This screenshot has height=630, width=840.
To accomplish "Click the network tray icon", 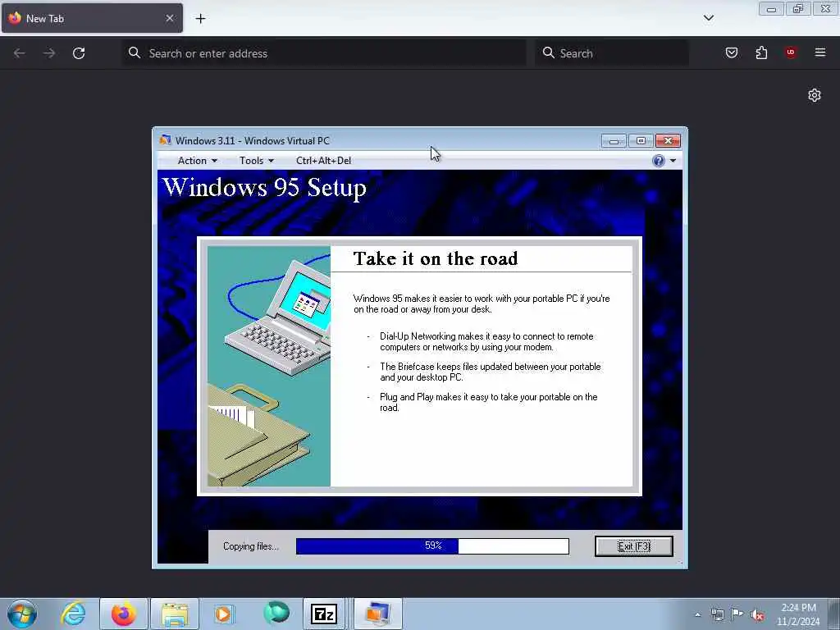I will (x=717, y=614).
